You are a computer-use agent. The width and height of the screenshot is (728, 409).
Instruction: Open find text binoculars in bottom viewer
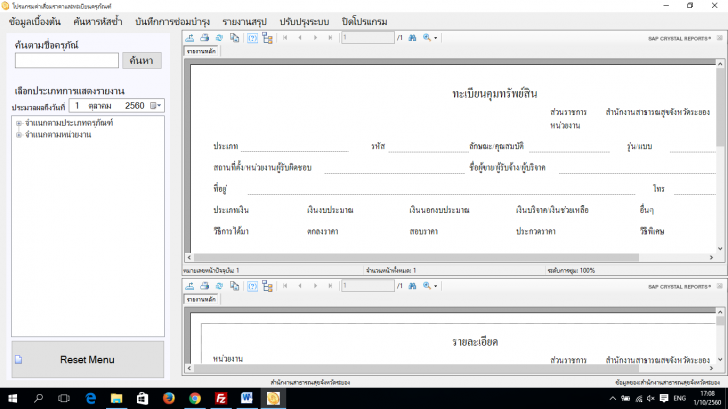[x=412, y=286]
